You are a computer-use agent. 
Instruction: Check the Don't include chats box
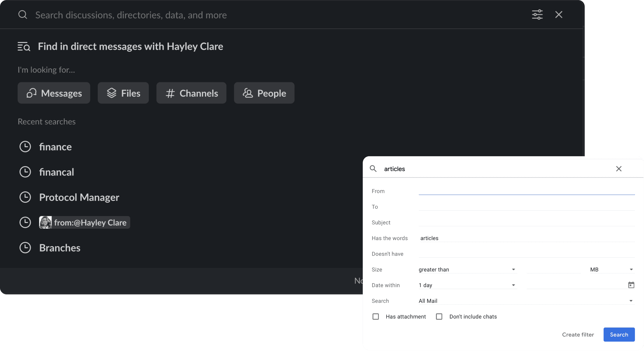[439, 316]
